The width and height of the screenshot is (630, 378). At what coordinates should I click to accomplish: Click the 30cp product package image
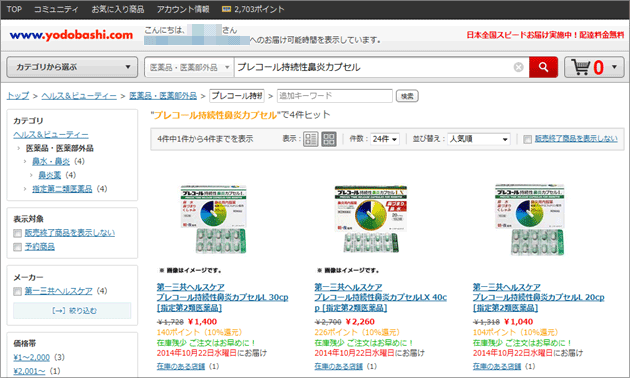click(214, 219)
